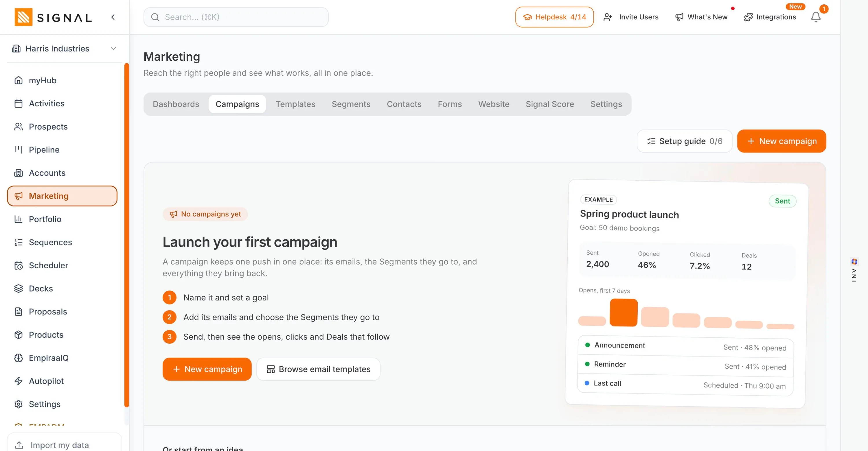Screen dimensions: 868x451
Task: Open the Setup guide 0/6 checklist
Action: click(x=684, y=141)
